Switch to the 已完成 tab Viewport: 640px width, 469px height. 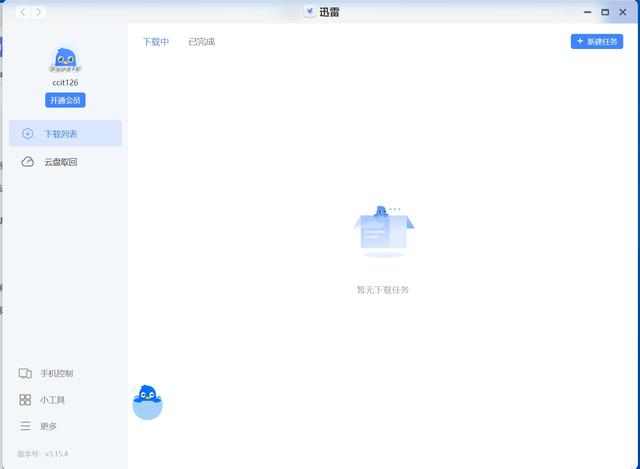(202, 42)
